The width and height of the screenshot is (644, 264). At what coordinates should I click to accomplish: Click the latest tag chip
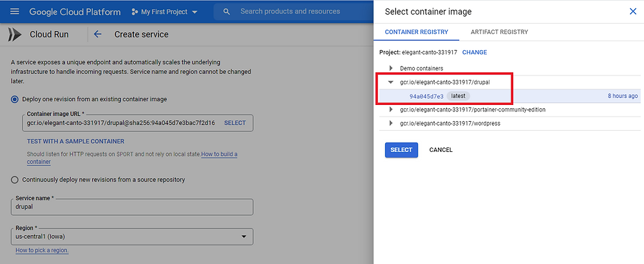458,96
